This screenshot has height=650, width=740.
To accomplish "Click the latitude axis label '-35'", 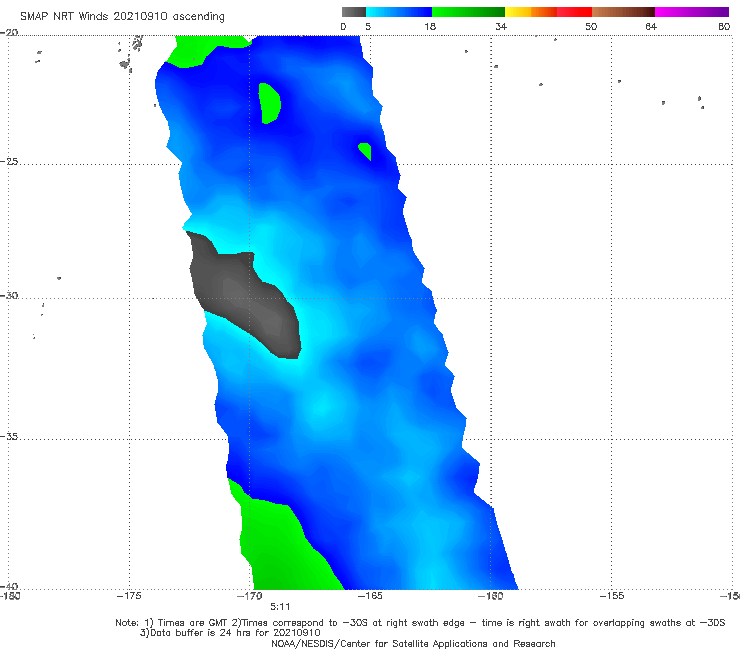I will [9, 436].
